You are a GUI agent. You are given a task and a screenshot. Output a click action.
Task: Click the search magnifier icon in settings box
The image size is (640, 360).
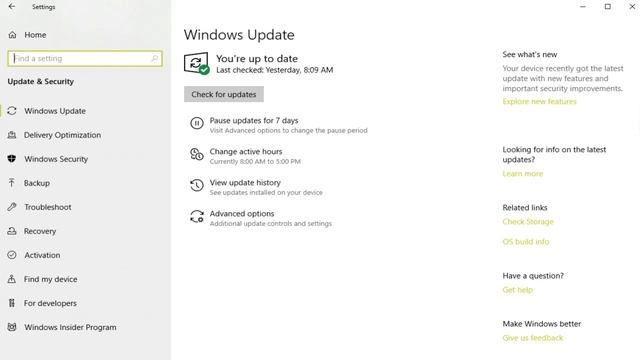(x=154, y=58)
